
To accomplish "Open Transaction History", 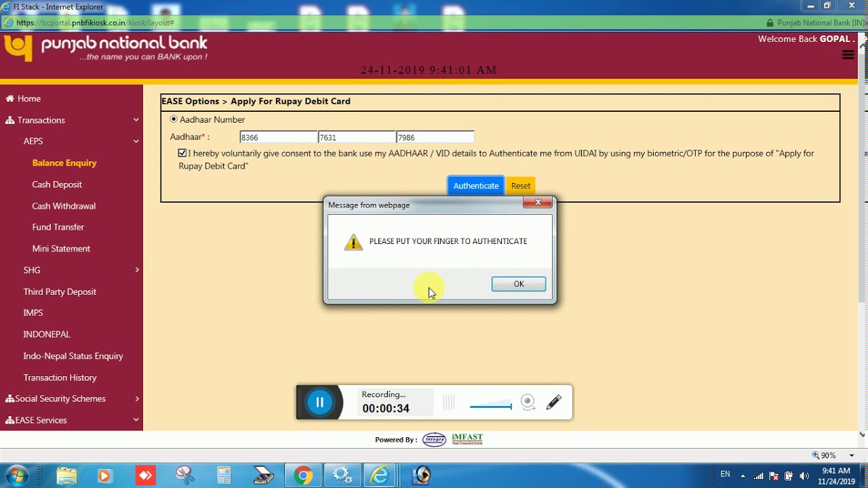I will pyautogui.click(x=60, y=378).
